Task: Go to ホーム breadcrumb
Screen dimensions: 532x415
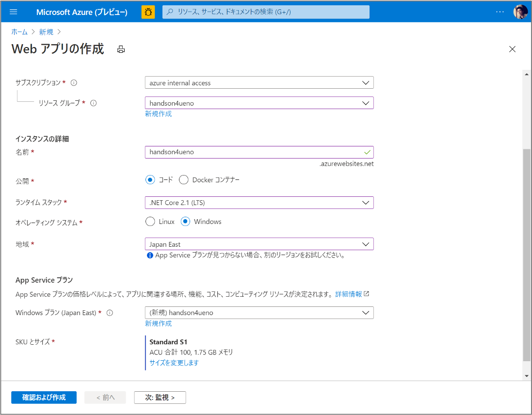Action: click(x=19, y=32)
